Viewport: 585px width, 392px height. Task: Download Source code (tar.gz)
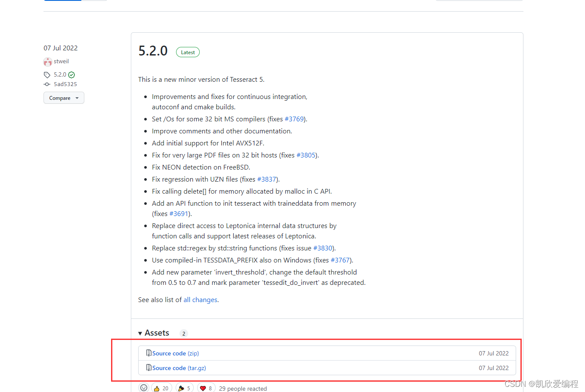click(179, 368)
